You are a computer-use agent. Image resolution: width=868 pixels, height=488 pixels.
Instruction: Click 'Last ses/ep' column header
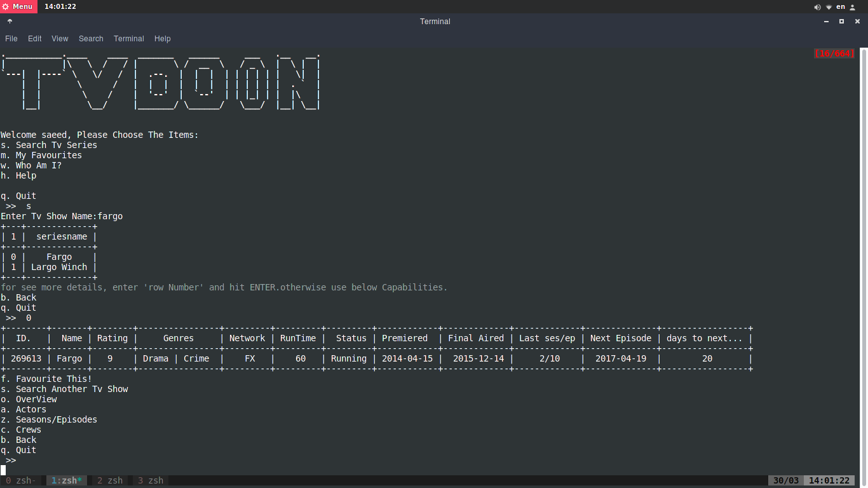pos(547,339)
